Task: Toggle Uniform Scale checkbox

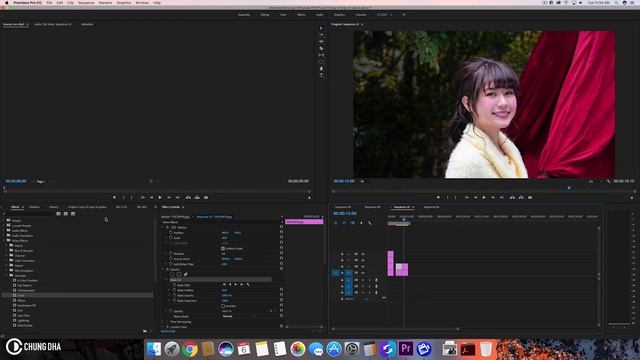Action: [x=223, y=249]
